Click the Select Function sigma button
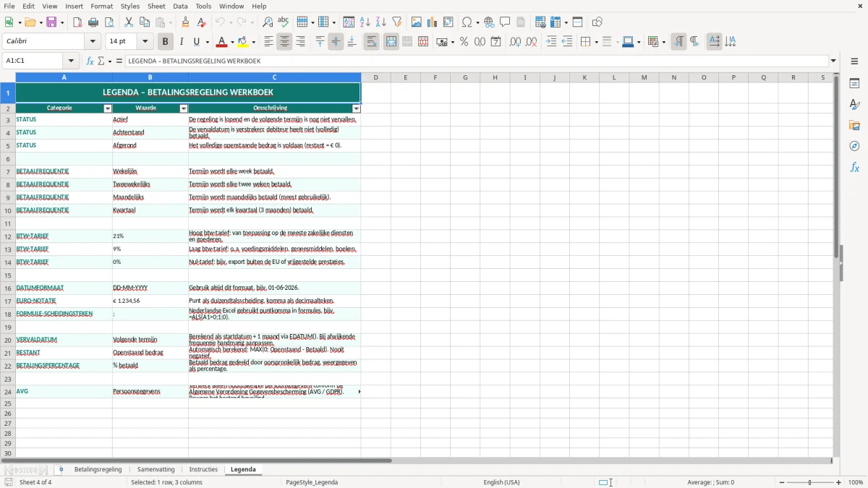The height and width of the screenshot is (488, 868). coord(101,61)
